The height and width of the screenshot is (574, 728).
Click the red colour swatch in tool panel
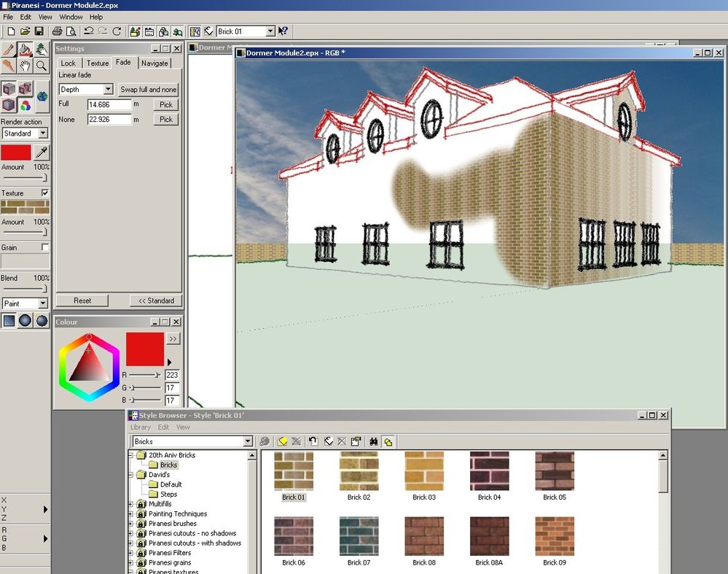[16, 152]
